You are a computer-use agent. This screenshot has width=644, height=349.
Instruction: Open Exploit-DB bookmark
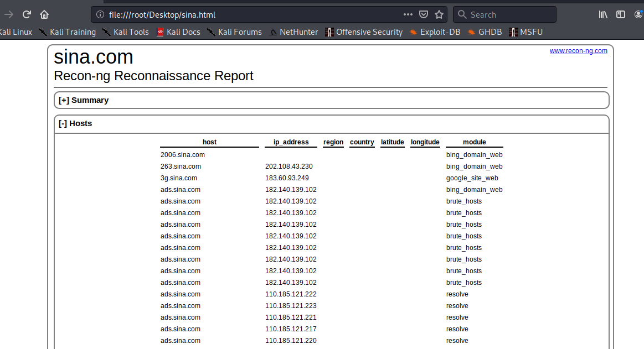[435, 32]
